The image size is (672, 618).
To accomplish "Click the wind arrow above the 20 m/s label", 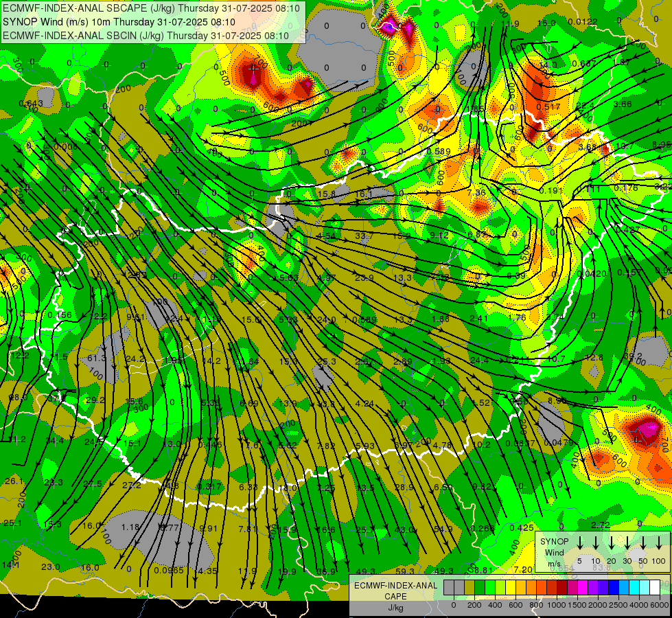I will tap(612, 542).
